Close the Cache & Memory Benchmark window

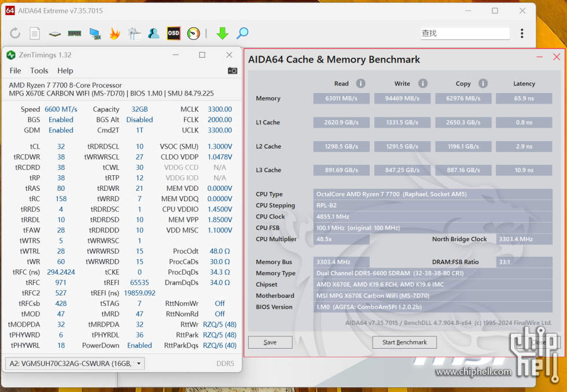coord(557,57)
